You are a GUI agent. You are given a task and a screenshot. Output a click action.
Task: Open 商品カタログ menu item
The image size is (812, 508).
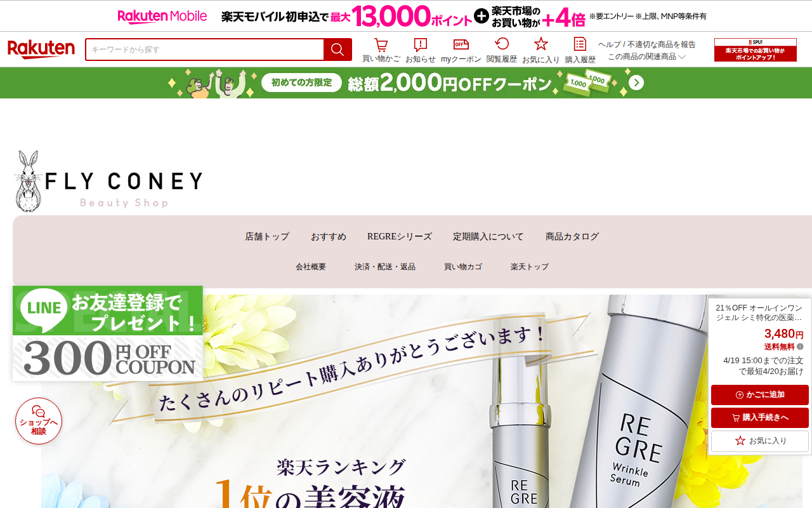coord(572,237)
